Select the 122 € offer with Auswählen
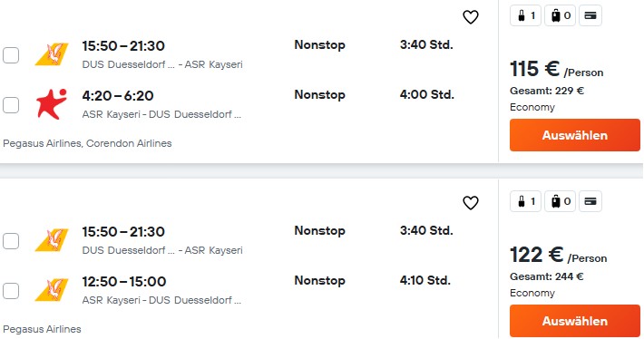 tap(574, 321)
